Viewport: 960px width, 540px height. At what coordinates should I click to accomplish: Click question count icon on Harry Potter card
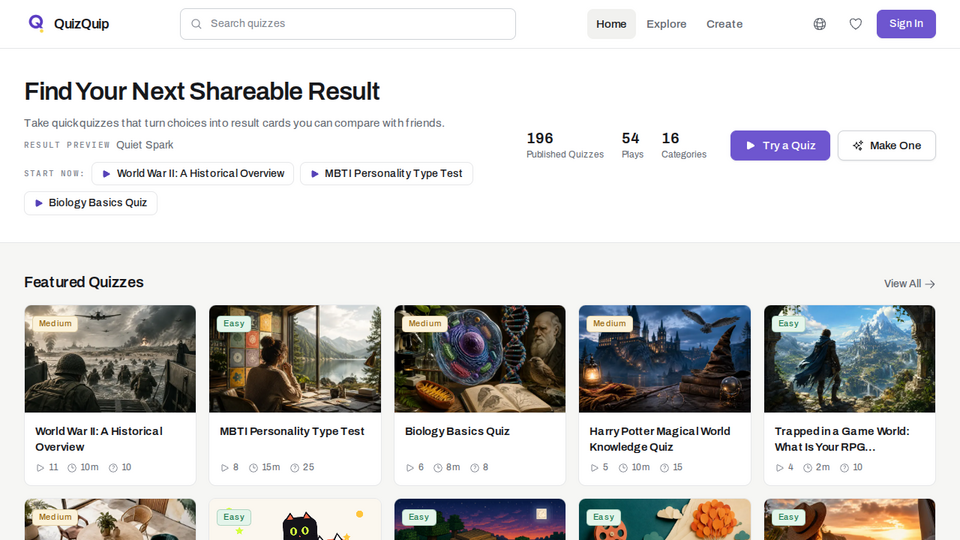coord(664,468)
